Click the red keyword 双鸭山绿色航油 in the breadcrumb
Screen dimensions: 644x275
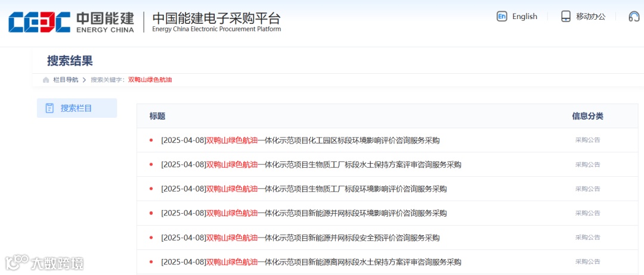coord(150,80)
